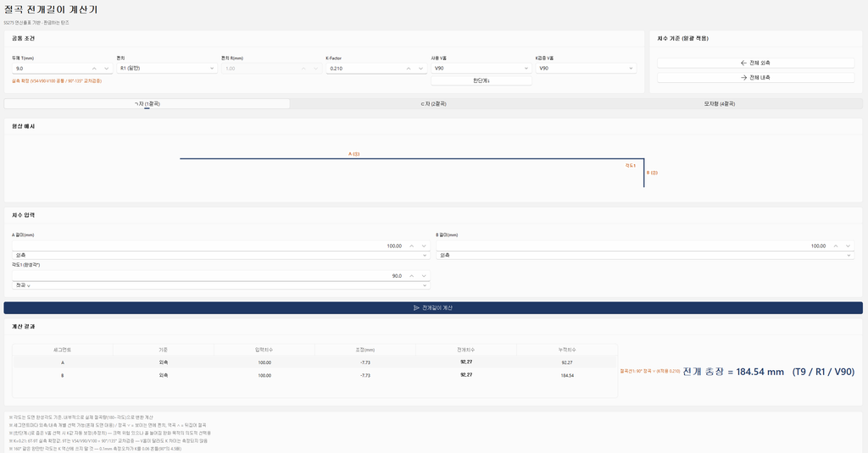Click the 전개길이 계산 button
The image size is (868, 453).
(433, 308)
